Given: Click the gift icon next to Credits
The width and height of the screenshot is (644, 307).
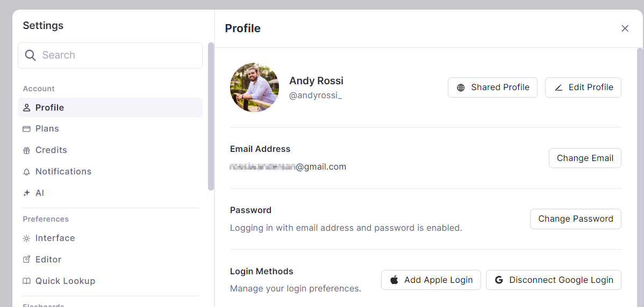Looking at the screenshot, I should (26, 150).
